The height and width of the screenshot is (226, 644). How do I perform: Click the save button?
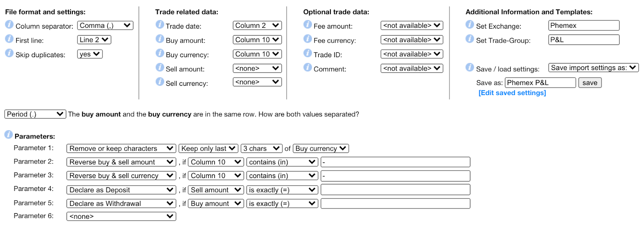(590, 83)
